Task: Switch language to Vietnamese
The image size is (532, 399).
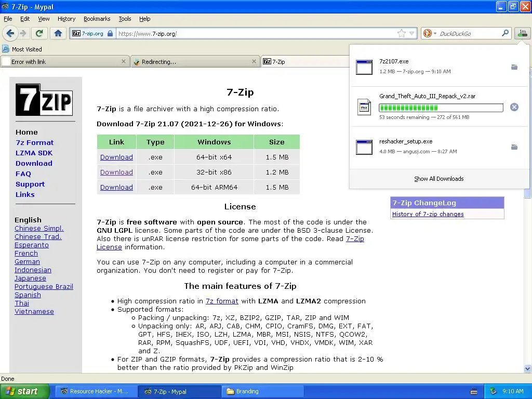Action: [34, 312]
